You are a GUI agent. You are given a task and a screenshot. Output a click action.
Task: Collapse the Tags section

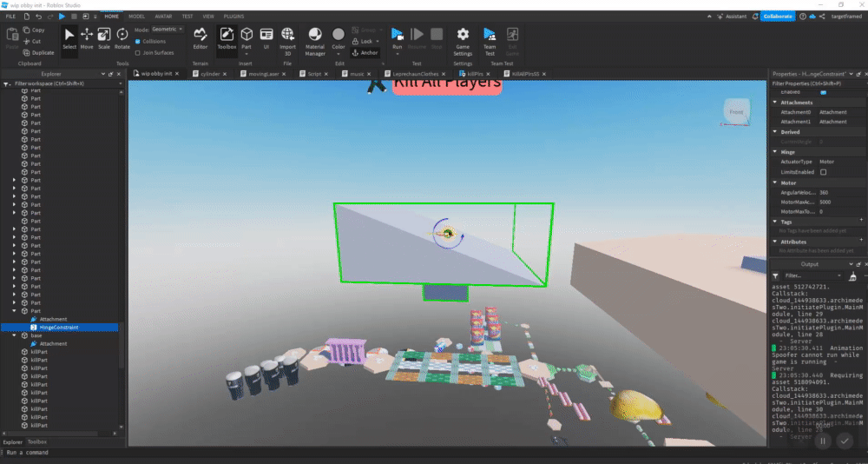774,222
